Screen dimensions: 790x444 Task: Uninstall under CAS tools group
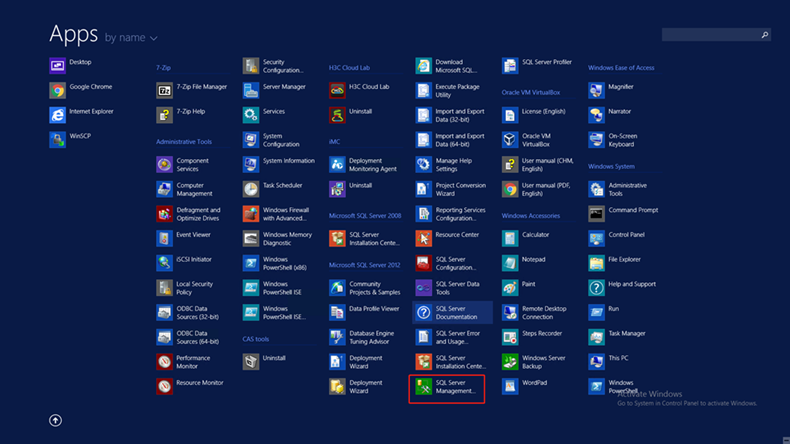tap(265, 362)
